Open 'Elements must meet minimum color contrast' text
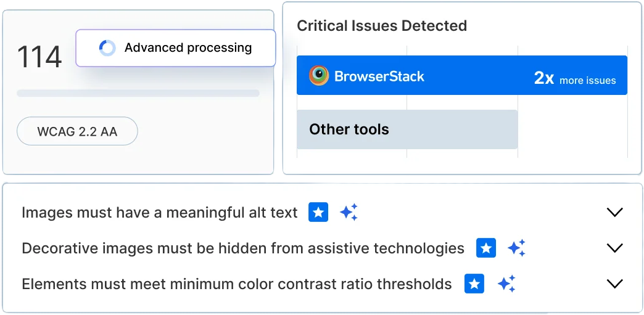The width and height of the screenshot is (644, 315). [237, 284]
